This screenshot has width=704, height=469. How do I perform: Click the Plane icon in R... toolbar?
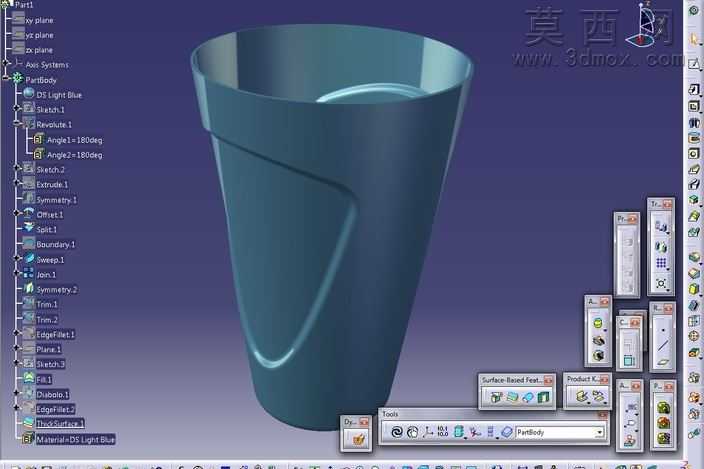[x=663, y=362]
